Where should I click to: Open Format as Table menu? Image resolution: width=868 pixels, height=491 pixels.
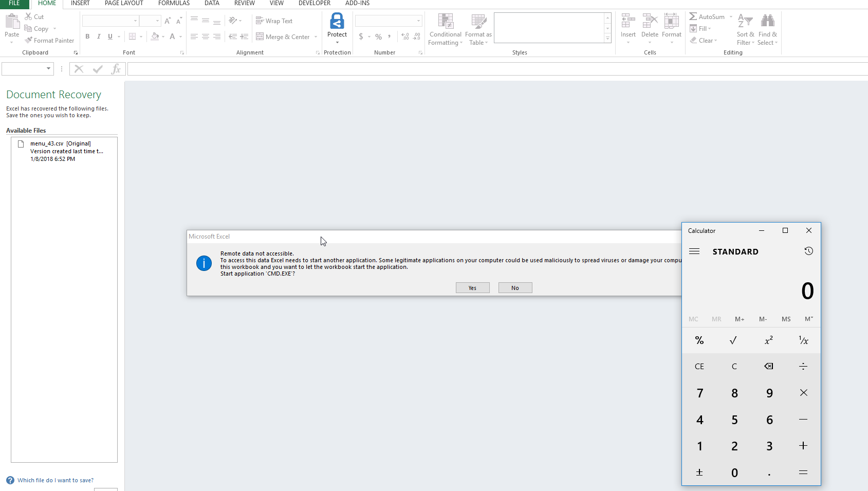pos(478,29)
